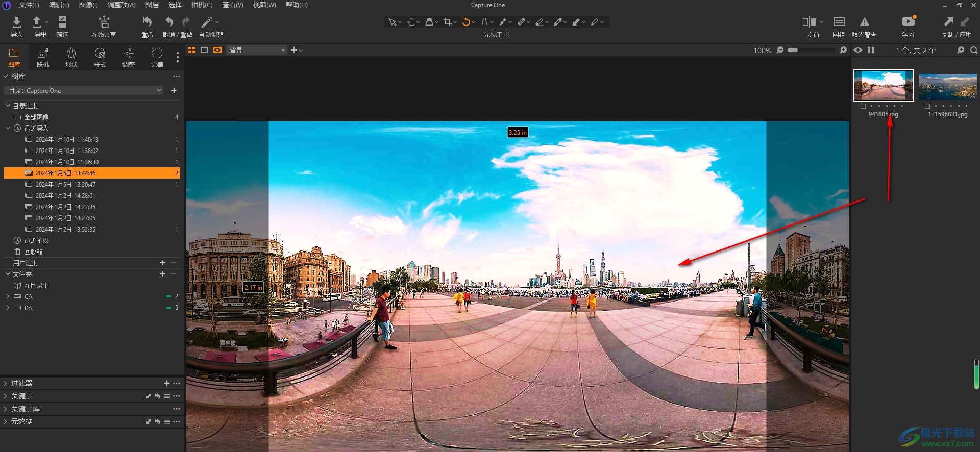Expand the D:\ drive folder
The height and width of the screenshot is (452, 980).
coord(8,308)
